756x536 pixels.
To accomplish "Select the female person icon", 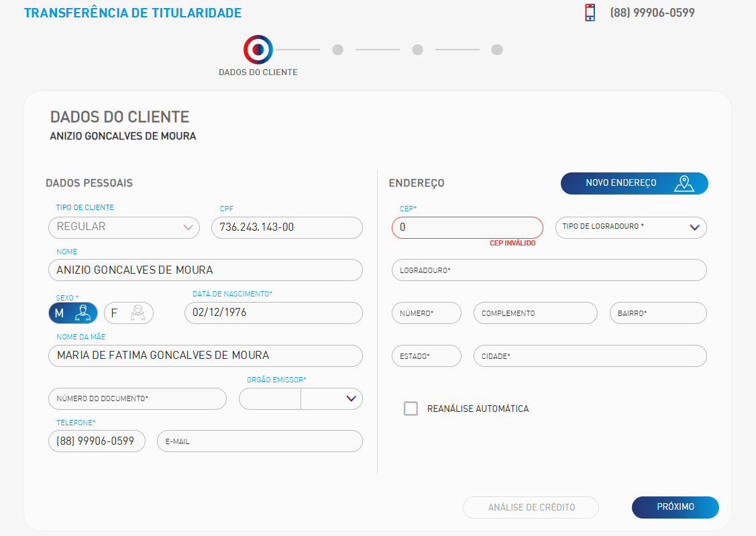I will click(x=138, y=313).
